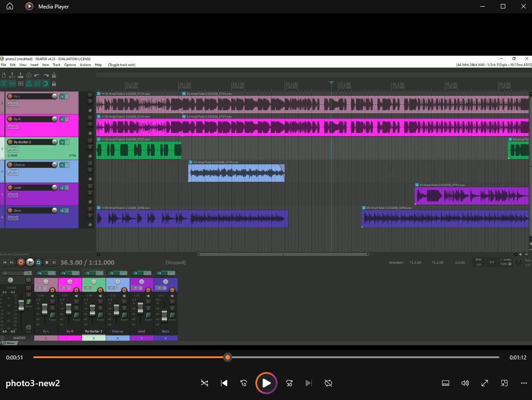
Task: Click Route button on master channel
Action: point(29,302)
